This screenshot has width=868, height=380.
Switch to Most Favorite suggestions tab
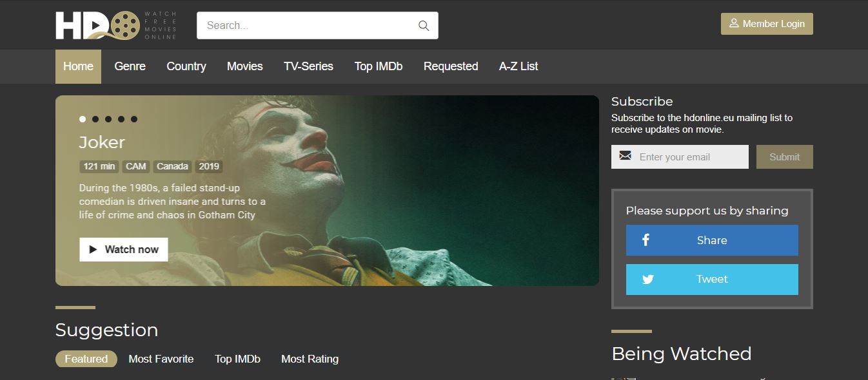click(161, 359)
